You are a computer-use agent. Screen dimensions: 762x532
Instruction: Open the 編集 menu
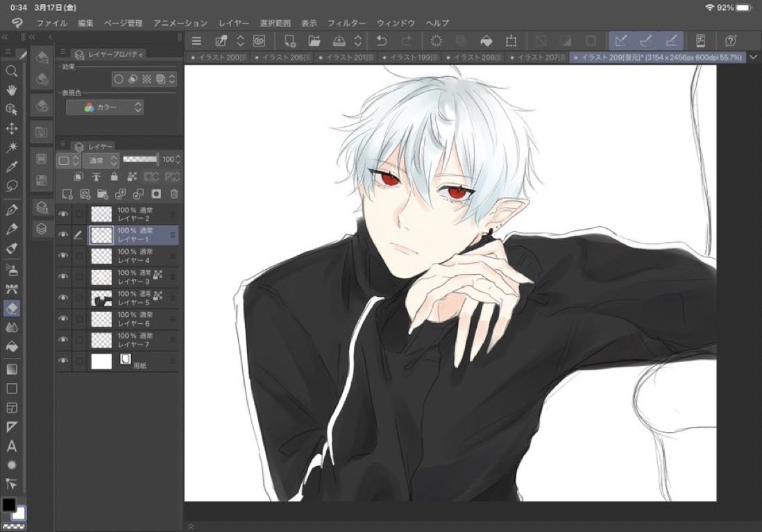tap(85, 23)
